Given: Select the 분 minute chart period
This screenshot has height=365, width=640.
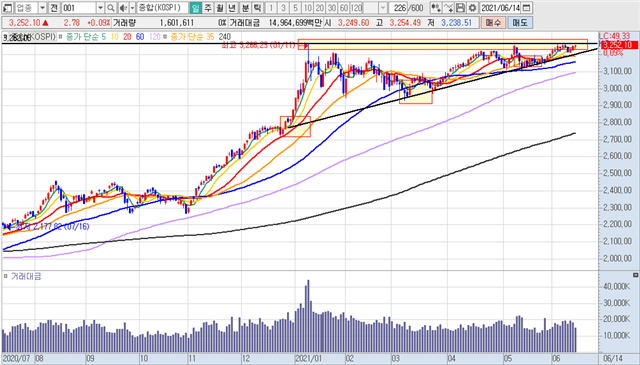Looking at the screenshot, I should (245, 8).
